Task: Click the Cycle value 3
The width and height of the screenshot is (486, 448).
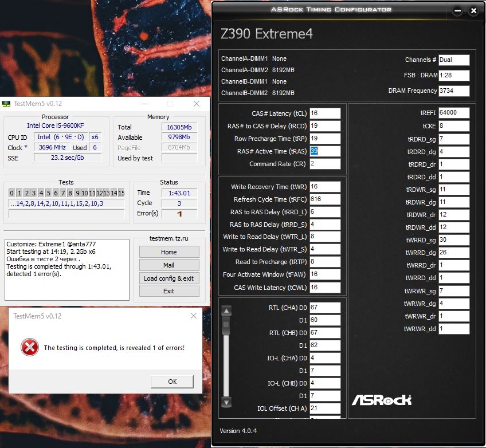Action: coord(179,203)
